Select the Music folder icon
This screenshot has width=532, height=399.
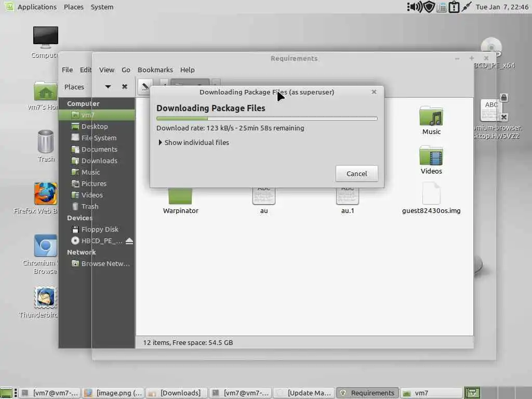pyautogui.click(x=431, y=121)
